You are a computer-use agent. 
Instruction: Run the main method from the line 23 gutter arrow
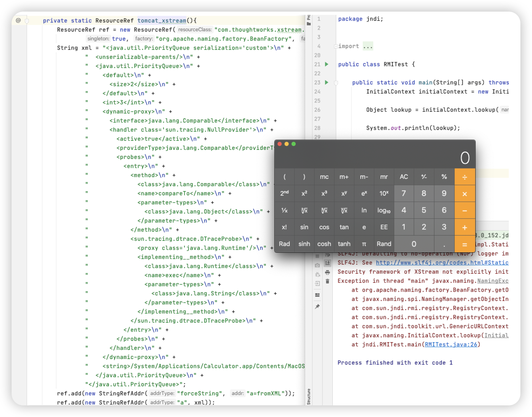[x=327, y=82]
